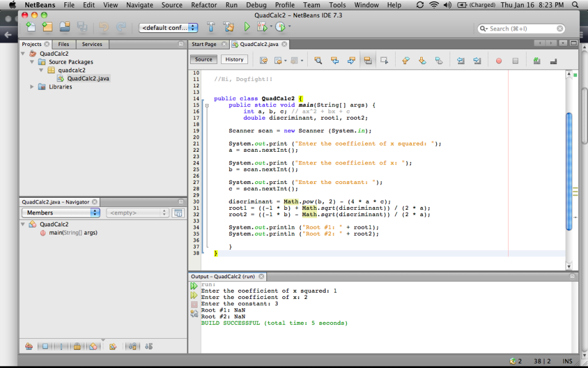
Task: Click the History view button
Action: [x=234, y=59]
